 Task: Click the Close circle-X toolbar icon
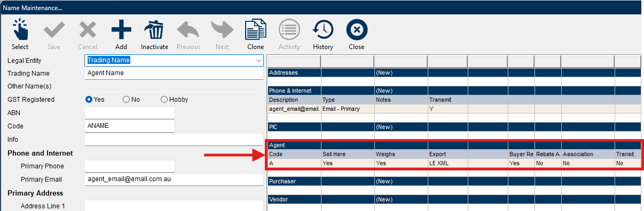(x=357, y=29)
